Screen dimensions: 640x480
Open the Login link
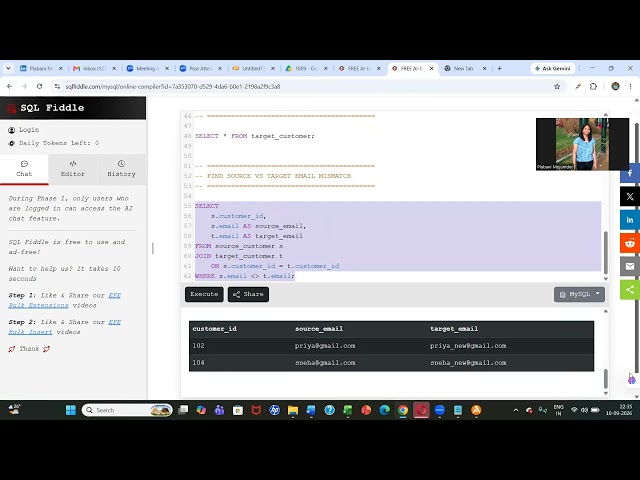point(29,130)
